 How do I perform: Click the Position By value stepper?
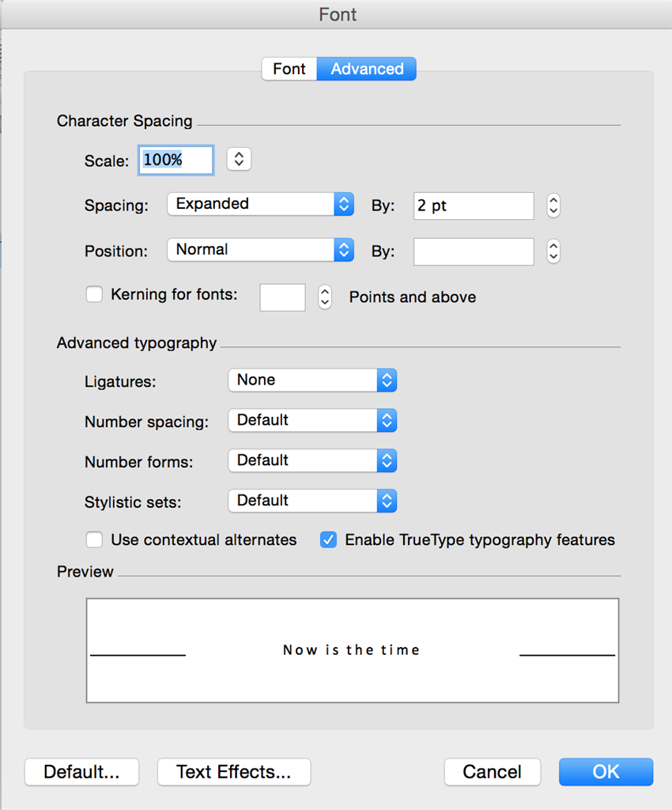(553, 252)
